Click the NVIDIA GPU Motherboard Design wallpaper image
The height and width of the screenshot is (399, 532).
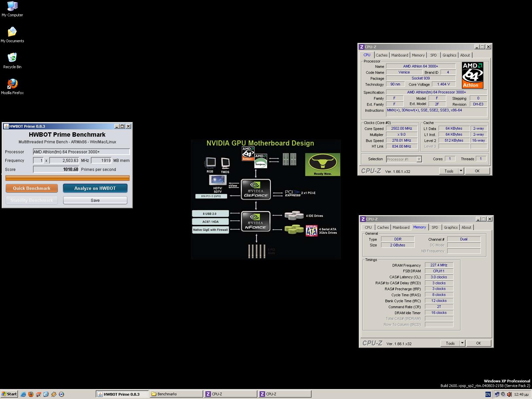[x=266, y=199]
